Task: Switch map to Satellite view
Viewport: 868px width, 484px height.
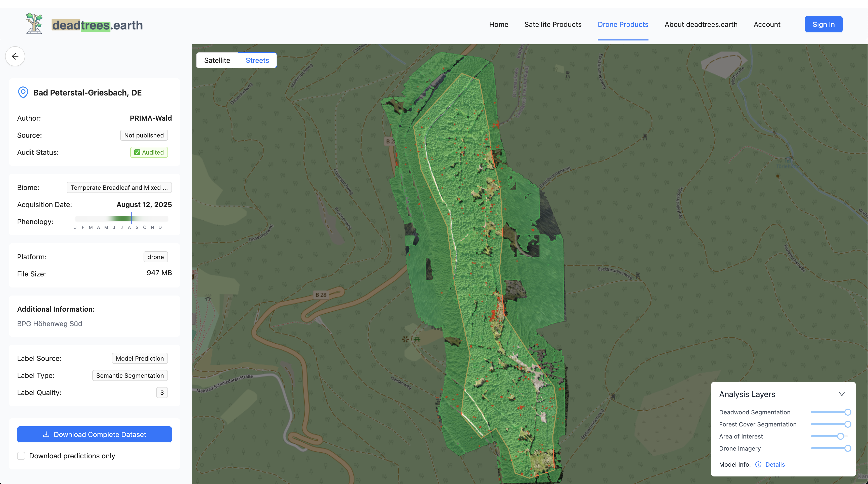Action: tap(217, 60)
